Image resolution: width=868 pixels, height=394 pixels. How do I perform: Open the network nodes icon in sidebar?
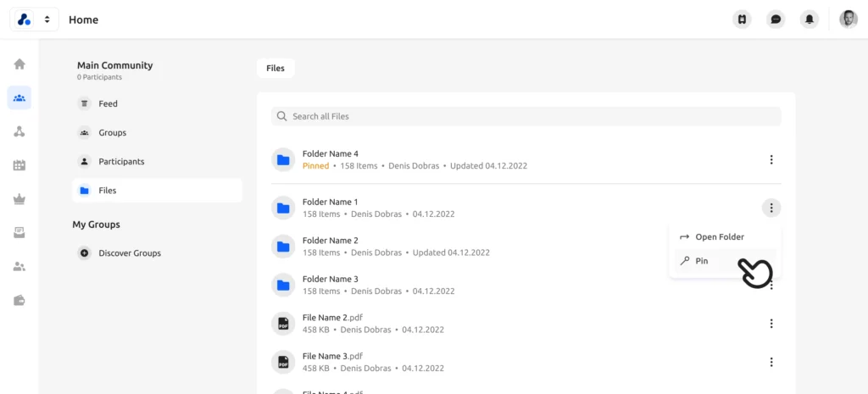[x=19, y=131]
